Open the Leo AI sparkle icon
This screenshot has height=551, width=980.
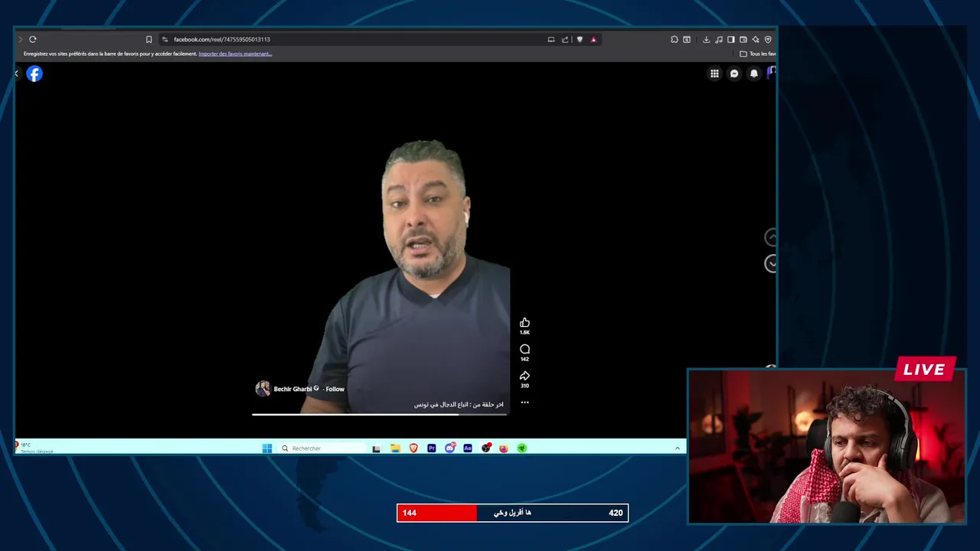click(756, 39)
